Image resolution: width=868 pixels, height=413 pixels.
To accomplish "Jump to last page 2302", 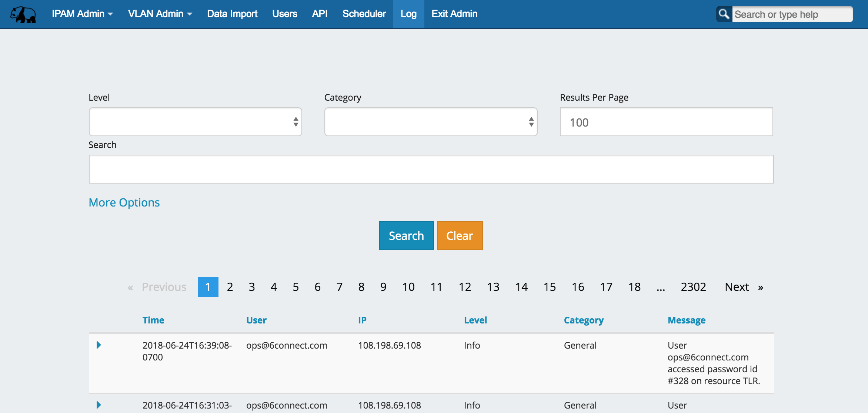I will pos(693,287).
